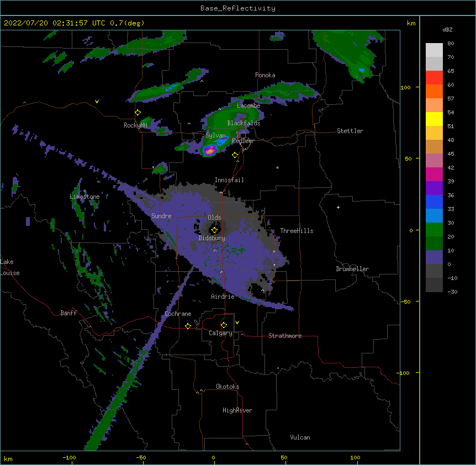Click the red legend swatch between 65 and 60
476x465 pixels.
click(434, 78)
